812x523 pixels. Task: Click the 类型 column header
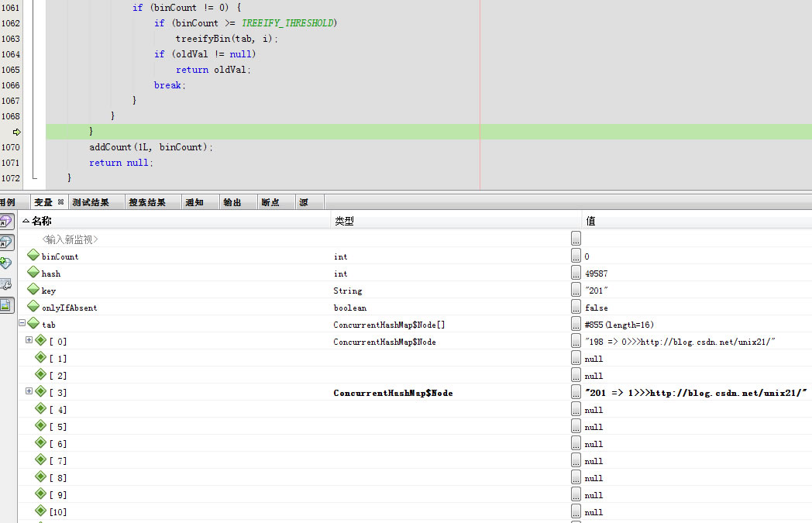tap(456, 221)
